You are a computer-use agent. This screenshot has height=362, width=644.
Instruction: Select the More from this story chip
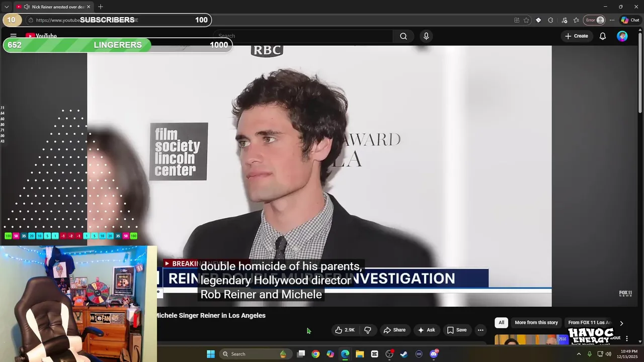tap(536, 323)
